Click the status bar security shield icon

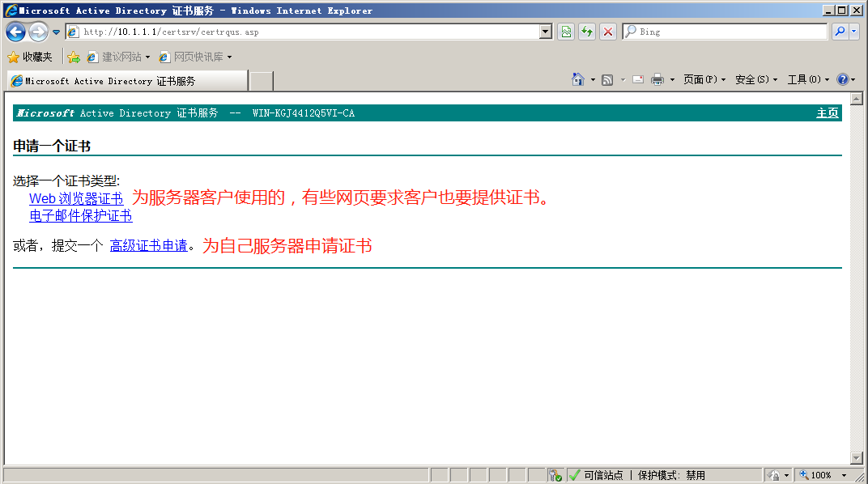pyautogui.click(x=555, y=475)
